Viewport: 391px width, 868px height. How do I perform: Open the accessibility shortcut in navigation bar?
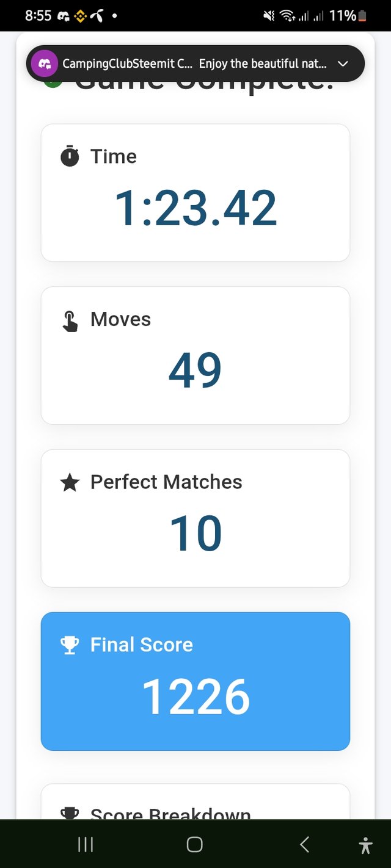365,845
